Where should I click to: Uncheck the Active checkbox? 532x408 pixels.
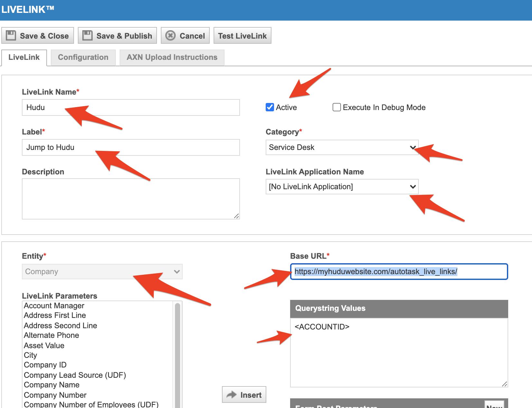point(270,107)
